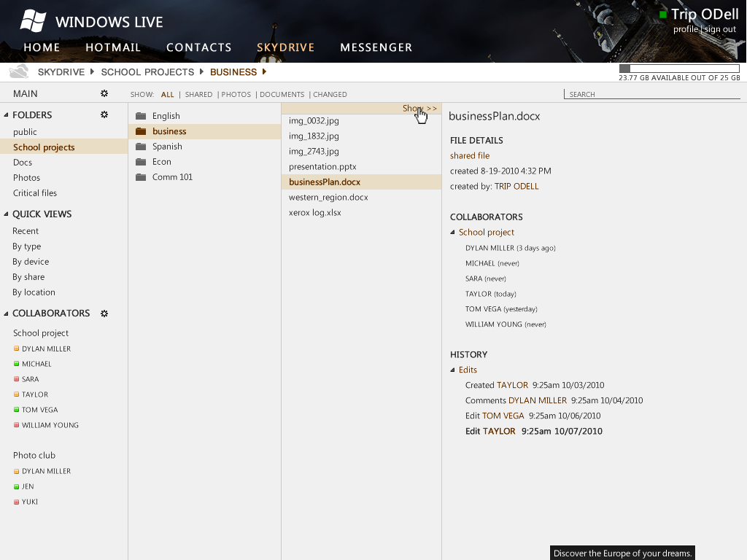Image resolution: width=747 pixels, height=560 pixels.
Task: Click the Econ folder icon
Action: (141, 161)
